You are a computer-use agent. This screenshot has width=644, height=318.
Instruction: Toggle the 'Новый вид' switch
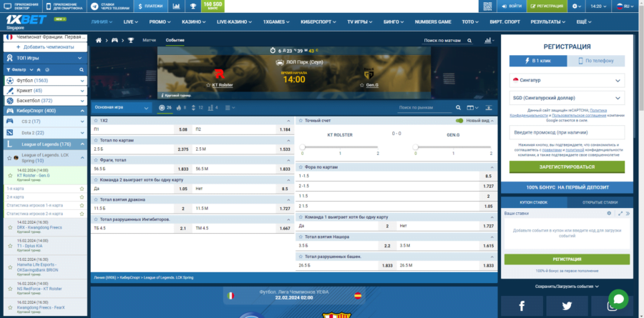459,121
